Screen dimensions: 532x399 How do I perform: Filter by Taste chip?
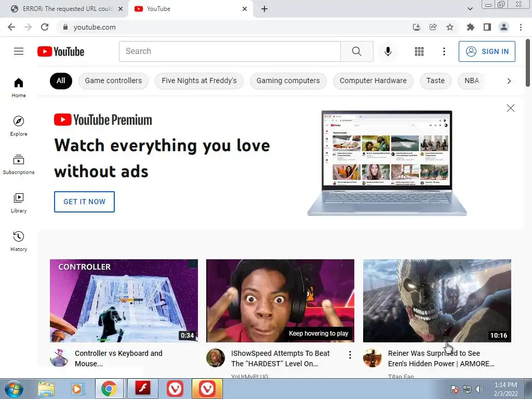coord(435,81)
